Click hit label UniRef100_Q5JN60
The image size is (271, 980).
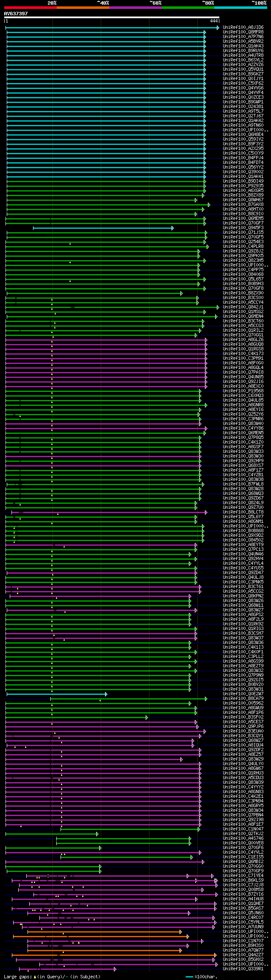point(243,913)
